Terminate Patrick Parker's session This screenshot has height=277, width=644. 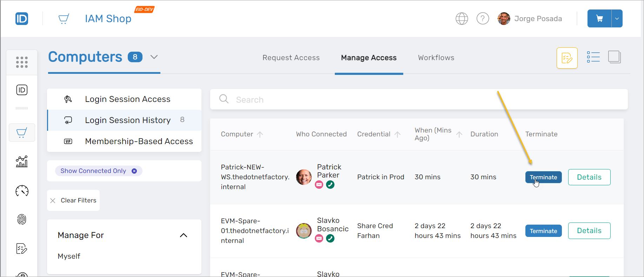click(x=543, y=177)
